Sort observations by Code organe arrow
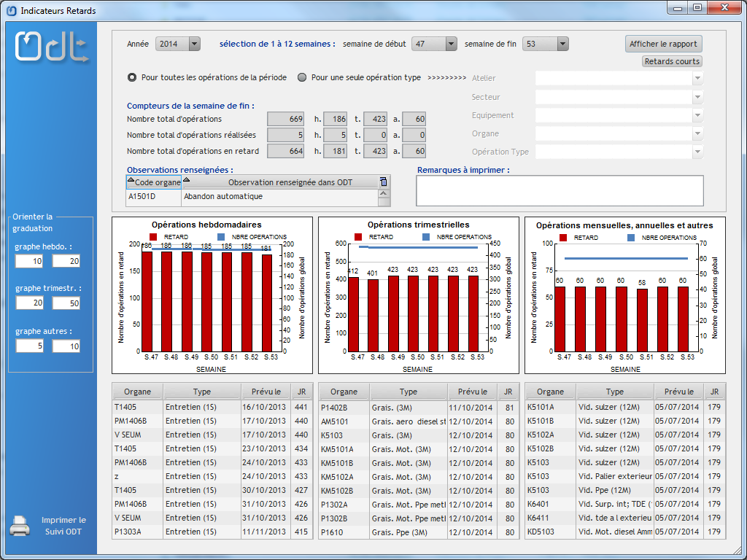747x560 pixels. (x=131, y=181)
